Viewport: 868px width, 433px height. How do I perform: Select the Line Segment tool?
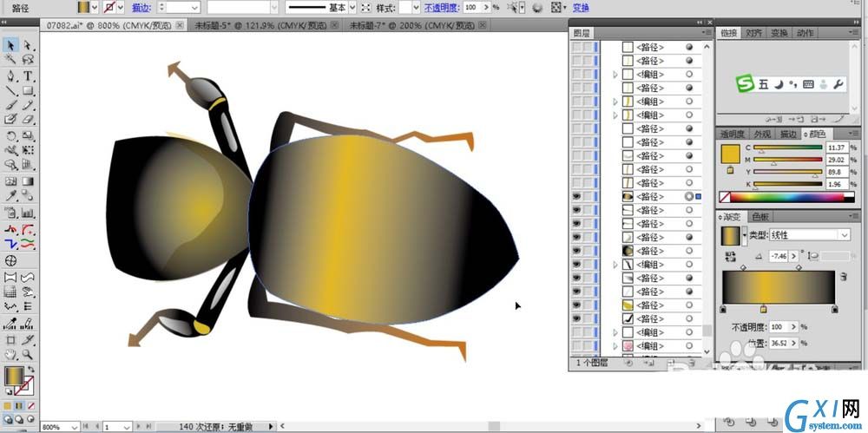point(10,90)
